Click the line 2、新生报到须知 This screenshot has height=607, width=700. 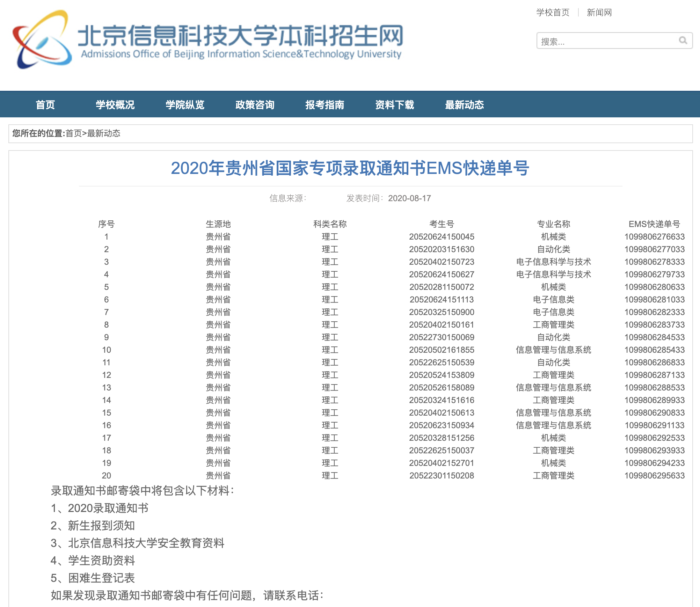[93, 525]
